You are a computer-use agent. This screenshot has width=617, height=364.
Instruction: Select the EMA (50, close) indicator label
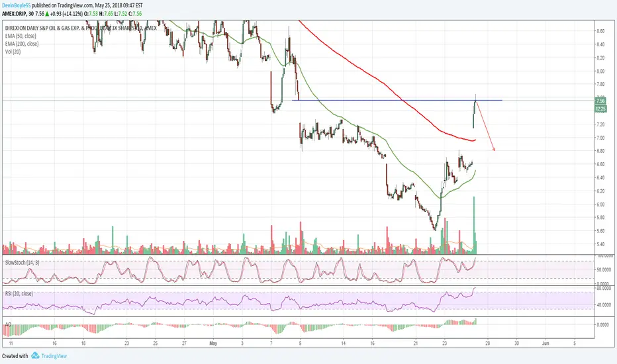click(x=21, y=36)
